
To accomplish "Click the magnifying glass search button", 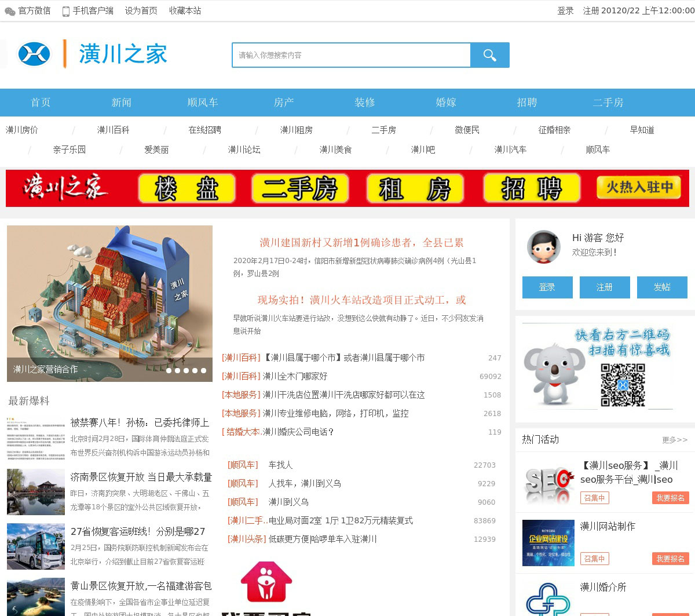I will pos(489,55).
